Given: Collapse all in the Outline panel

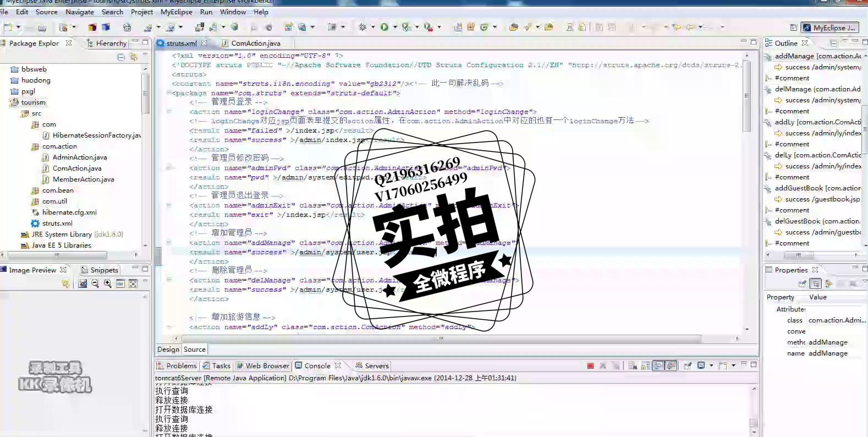Looking at the screenshot, I should (x=834, y=43).
